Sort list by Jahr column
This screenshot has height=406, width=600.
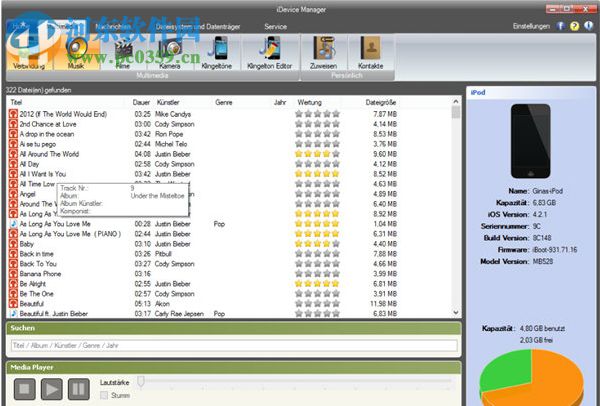pos(280,102)
